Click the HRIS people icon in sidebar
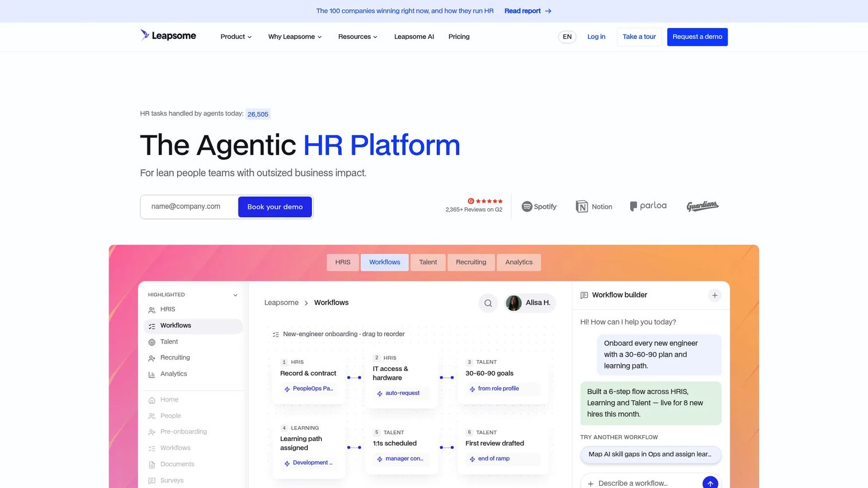 pos(152,310)
